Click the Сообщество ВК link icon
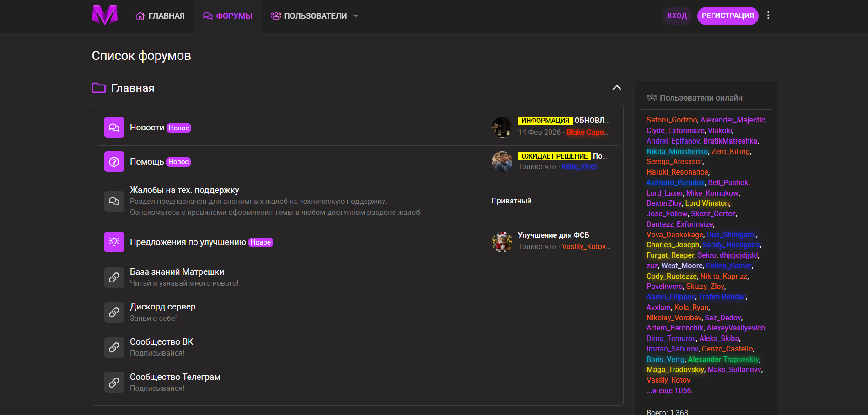868x415 pixels. coord(114,347)
